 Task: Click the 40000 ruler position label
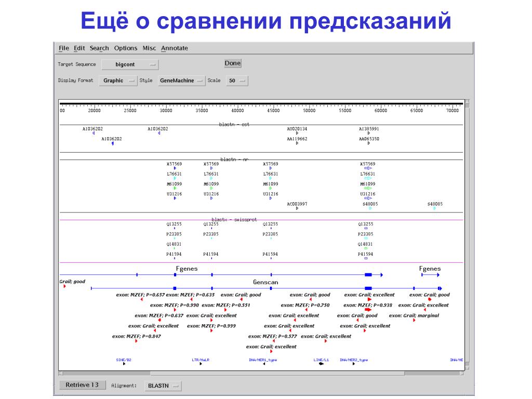(237, 111)
